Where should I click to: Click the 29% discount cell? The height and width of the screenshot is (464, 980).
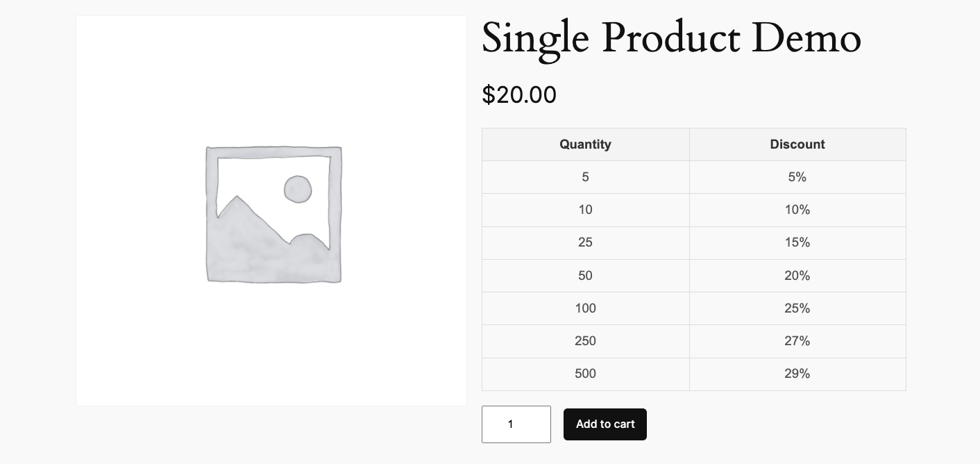797,374
